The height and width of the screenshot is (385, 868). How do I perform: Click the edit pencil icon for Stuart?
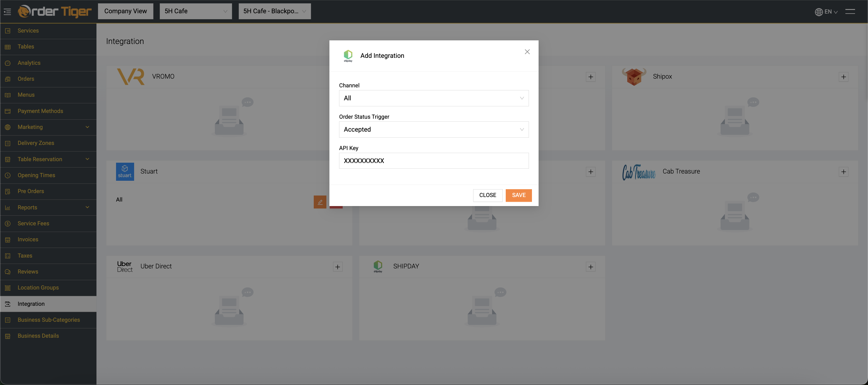pos(320,202)
